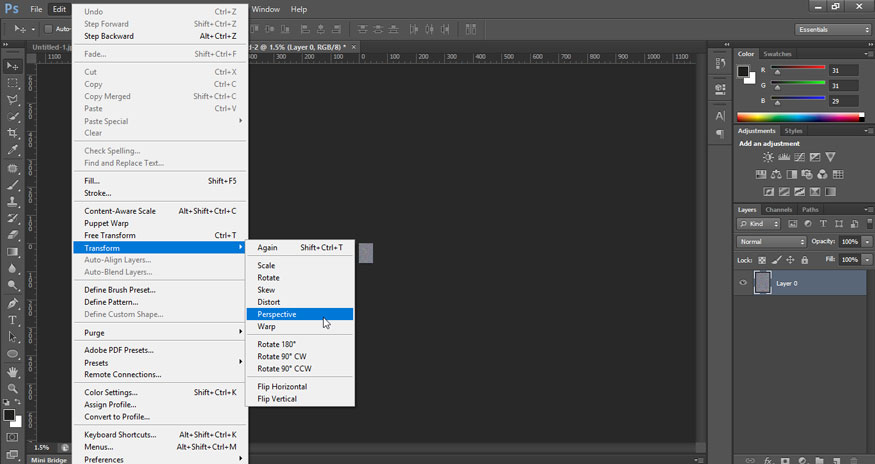The width and height of the screenshot is (875, 464).
Task: Select the Ellipse shape tool
Action: [x=12, y=354]
